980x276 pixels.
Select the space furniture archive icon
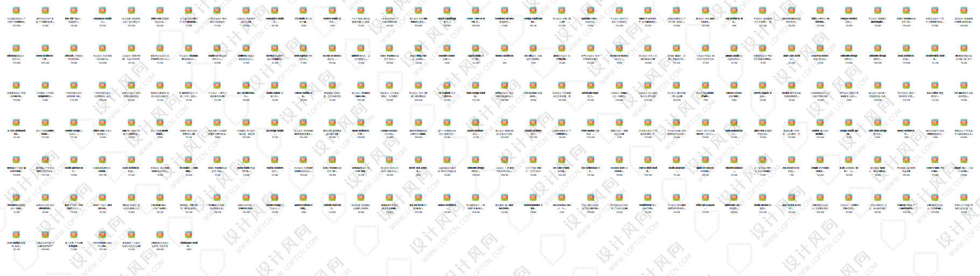[475, 123]
